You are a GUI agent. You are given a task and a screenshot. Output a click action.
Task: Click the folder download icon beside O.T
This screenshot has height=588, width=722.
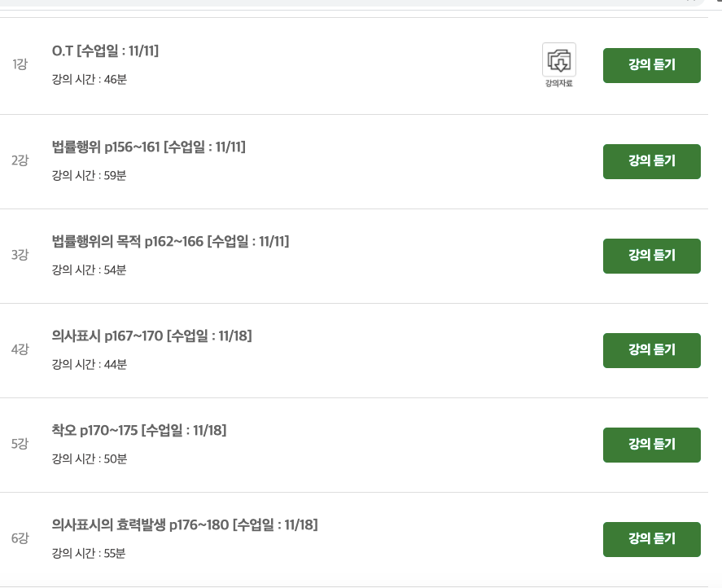click(558, 61)
